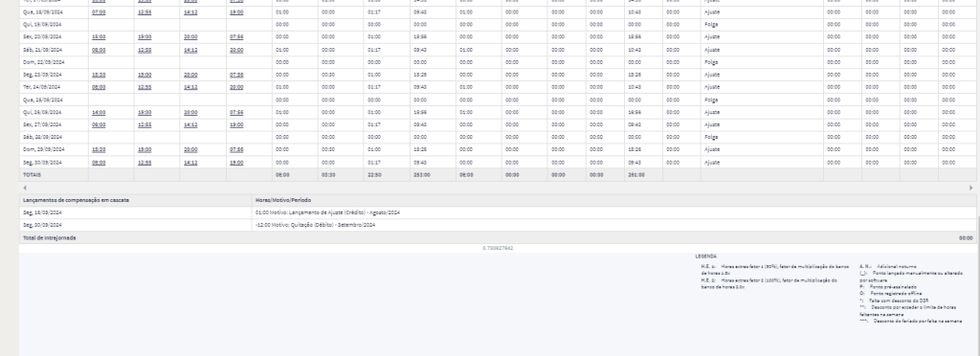980x356 pixels.
Task: Open the 19:00 entry in the Seg, 30/09/2024 table row
Action: point(236,163)
